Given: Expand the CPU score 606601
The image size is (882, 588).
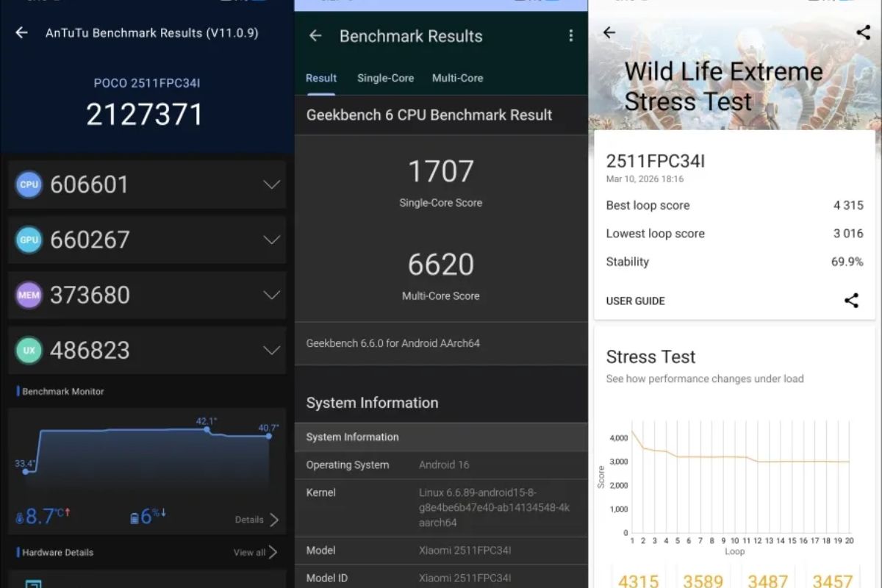Looking at the screenshot, I should click(x=272, y=184).
